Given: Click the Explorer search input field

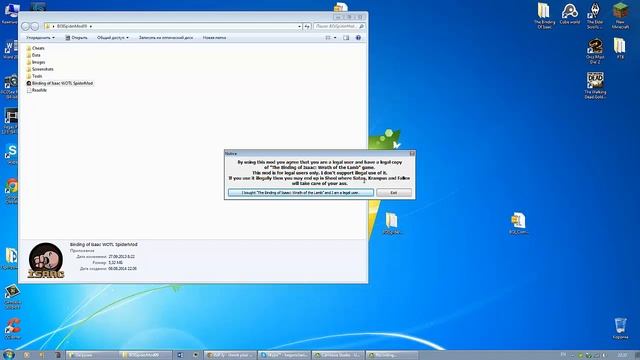Looking at the screenshot, I should point(339,26).
